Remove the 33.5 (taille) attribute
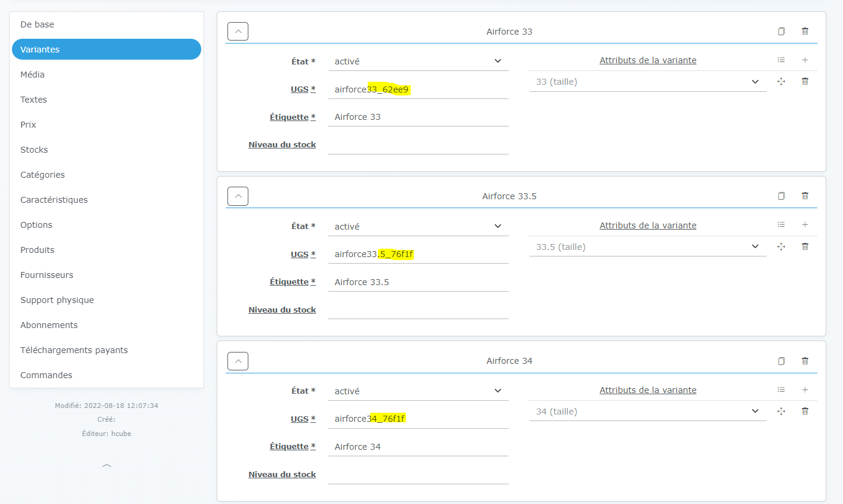 click(x=805, y=247)
